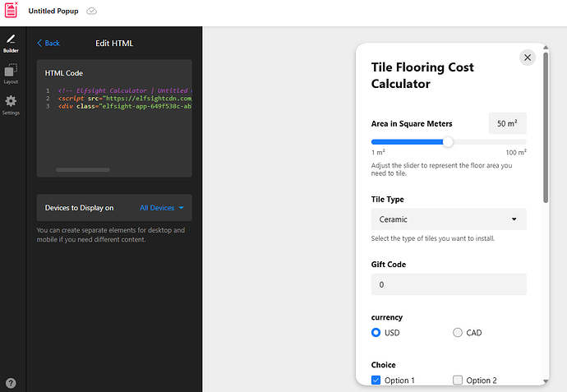Screen dimensions: 567x392
Task: Click the help question mark icon
Action: point(12,383)
